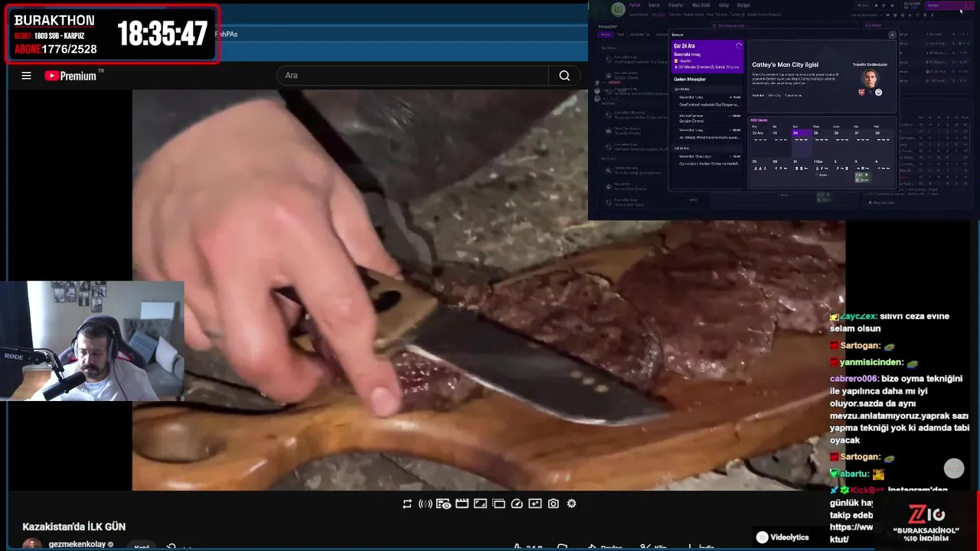The width and height of the screenshot is (980, 551).
Task: Click the Videolytics extension button
Action: click(782, 537)
